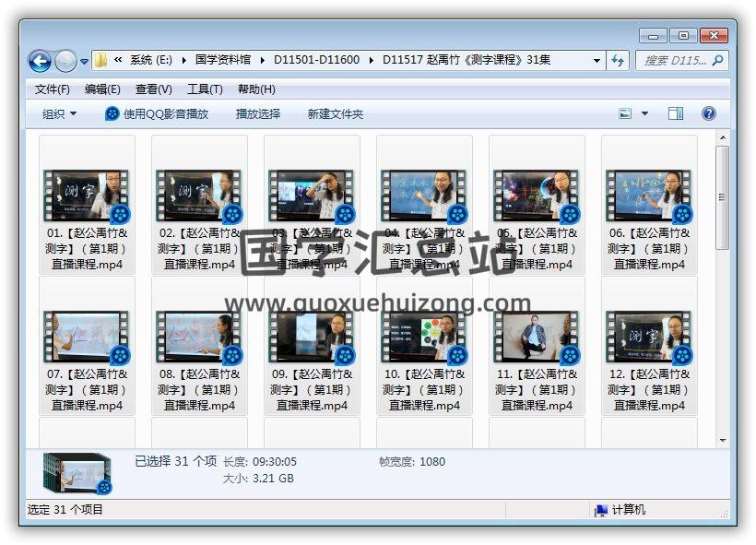Toggle the preview pane icon
This screenshot has width=756, height=545.
click(x=676, y=113)
